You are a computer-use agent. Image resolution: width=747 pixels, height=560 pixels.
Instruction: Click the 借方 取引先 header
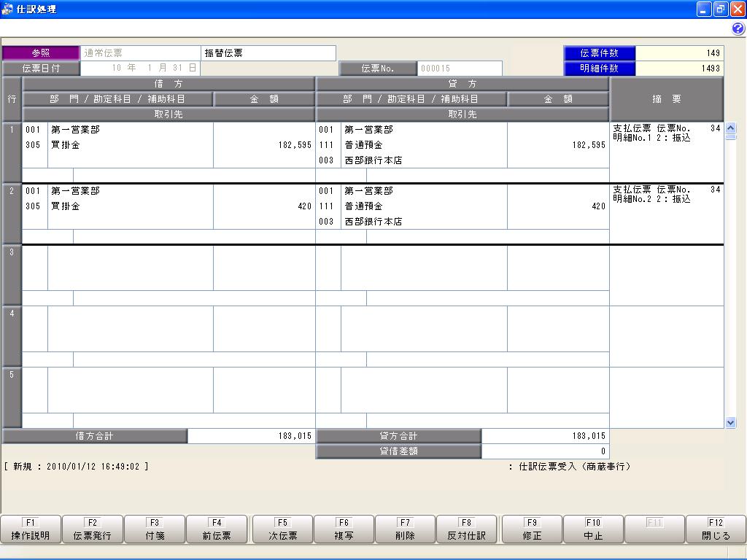pos(169,114)
